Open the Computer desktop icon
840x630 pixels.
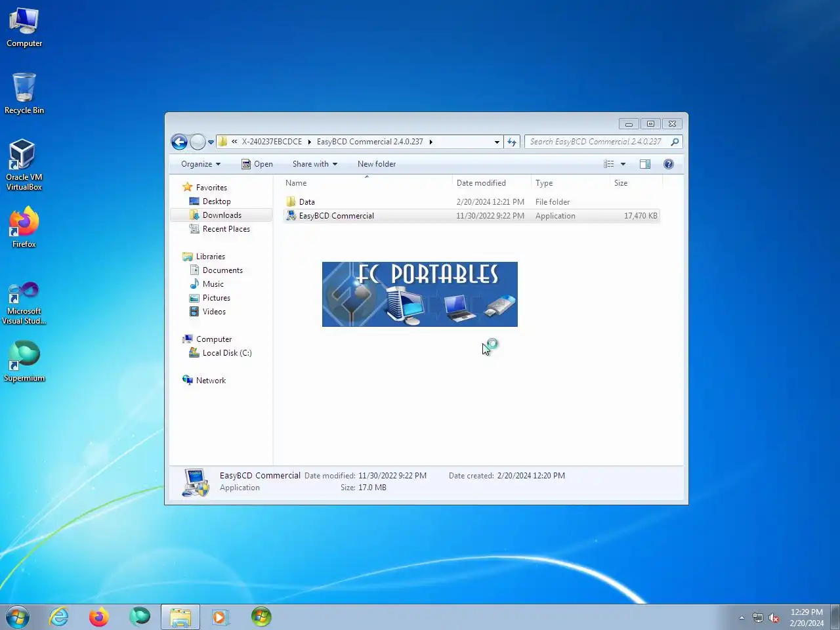click(x=24, y=28)
